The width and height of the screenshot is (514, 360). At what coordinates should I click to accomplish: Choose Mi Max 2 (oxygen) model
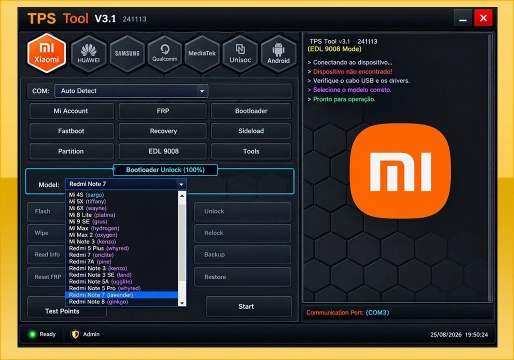(x=122, y=235)
